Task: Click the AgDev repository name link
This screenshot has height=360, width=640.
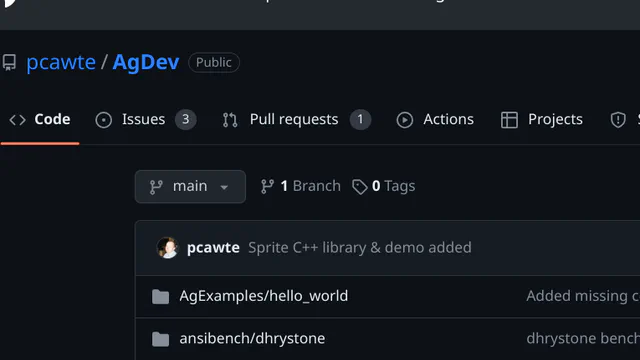Action: tap(146, 62)
